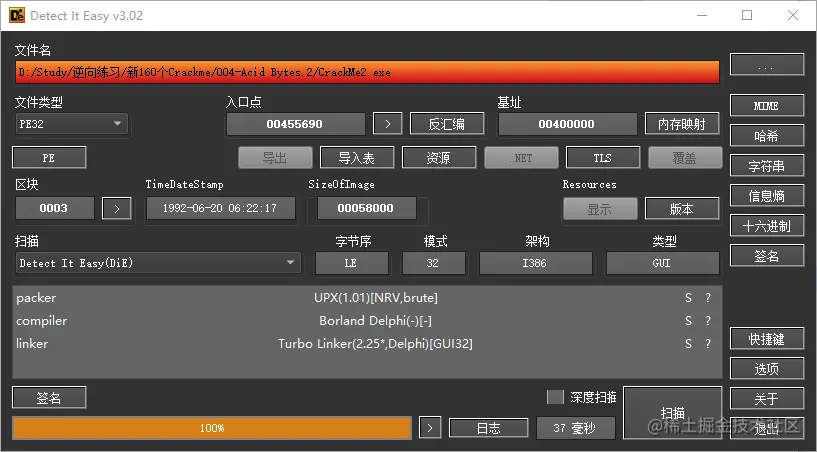The height and width of the screenshot is (452, 817).
Task: Open the TLS button
Action: click(x=603, y=158)
